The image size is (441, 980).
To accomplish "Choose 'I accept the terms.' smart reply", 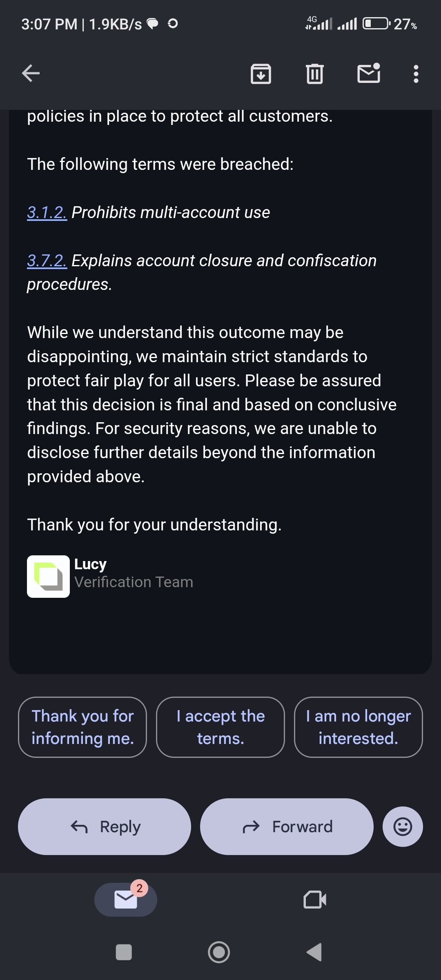I will point(220,727).
